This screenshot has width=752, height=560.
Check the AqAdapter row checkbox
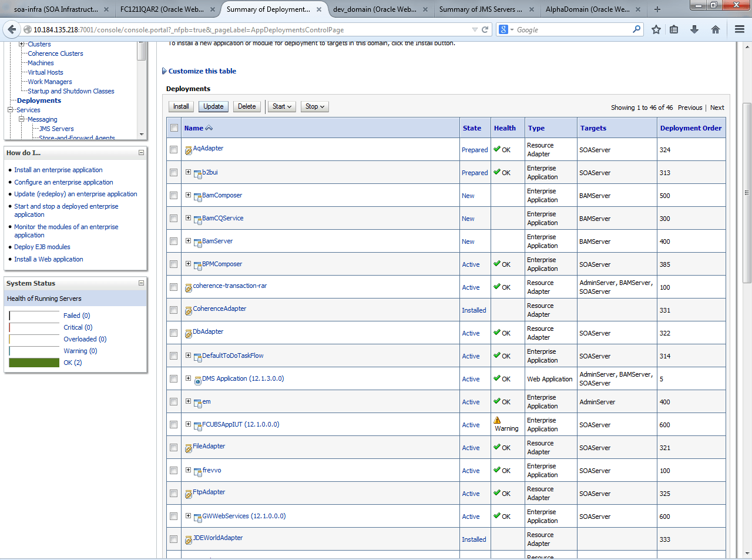(173, 150)
